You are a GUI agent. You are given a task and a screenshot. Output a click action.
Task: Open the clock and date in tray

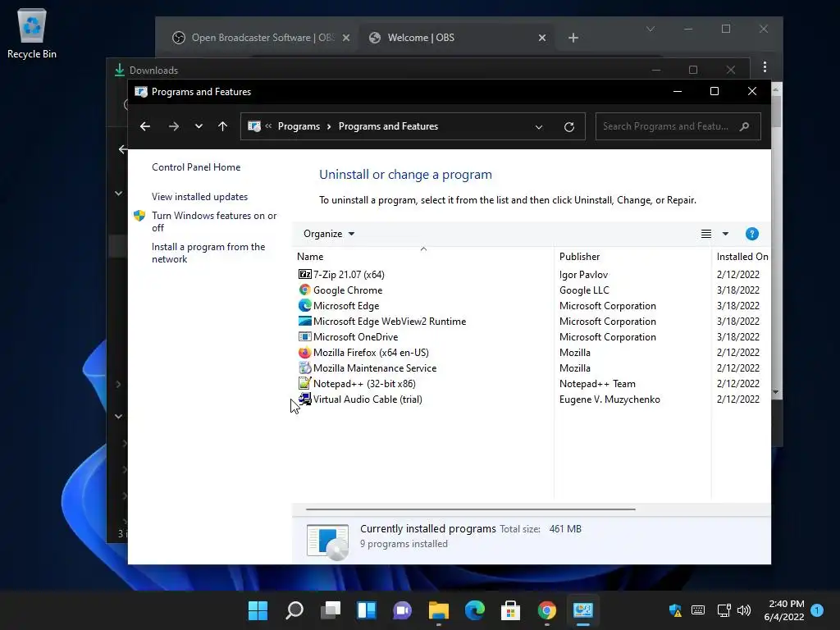[x=784, y=610]
